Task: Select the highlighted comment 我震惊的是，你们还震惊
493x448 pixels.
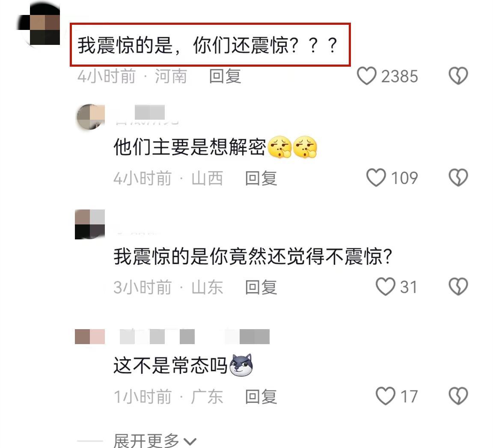Action: [210, 44]
